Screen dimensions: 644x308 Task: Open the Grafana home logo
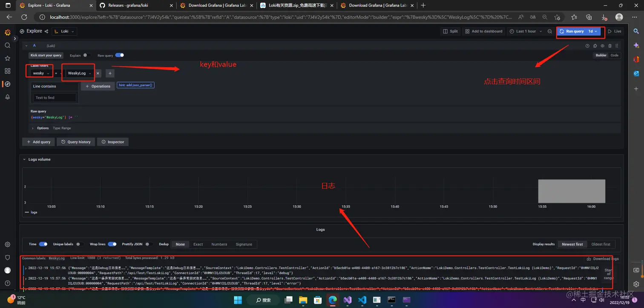(x=7, y=32)
